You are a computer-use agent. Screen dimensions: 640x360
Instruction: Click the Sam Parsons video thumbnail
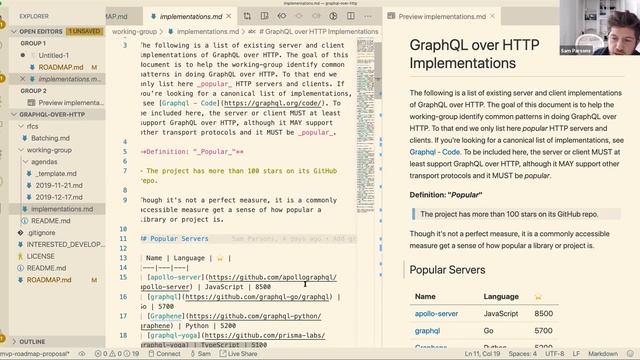(x=600, y=27)
